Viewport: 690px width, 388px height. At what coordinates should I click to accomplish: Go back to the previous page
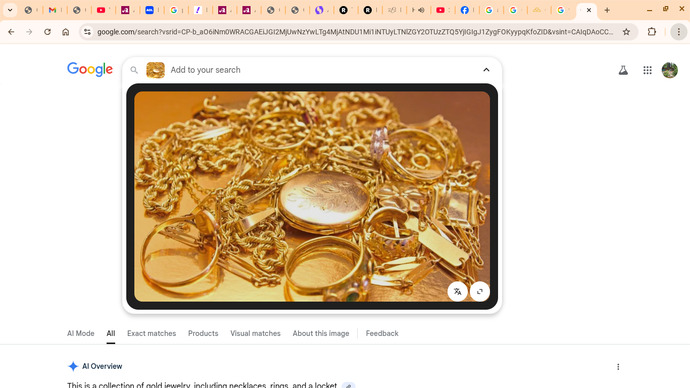11,32
